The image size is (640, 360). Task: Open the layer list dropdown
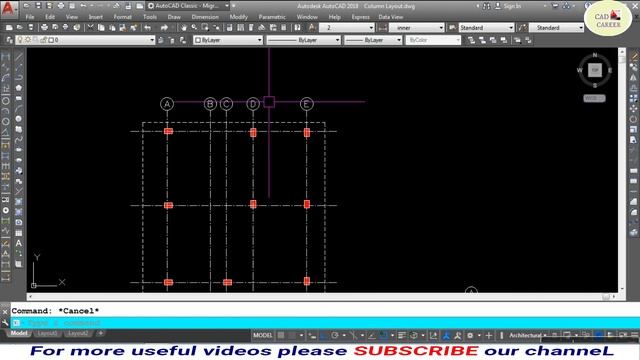point(85,40)
